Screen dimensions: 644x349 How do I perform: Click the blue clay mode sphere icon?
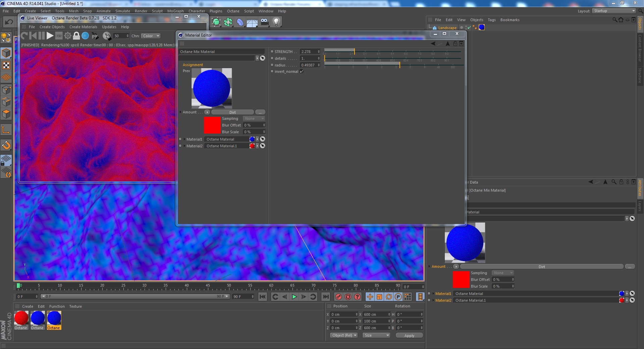[x=86, y=36]
